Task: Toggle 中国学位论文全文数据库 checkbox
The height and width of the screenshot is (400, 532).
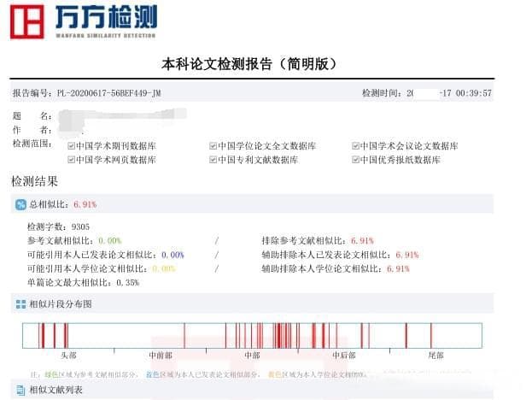Action: 213,146
